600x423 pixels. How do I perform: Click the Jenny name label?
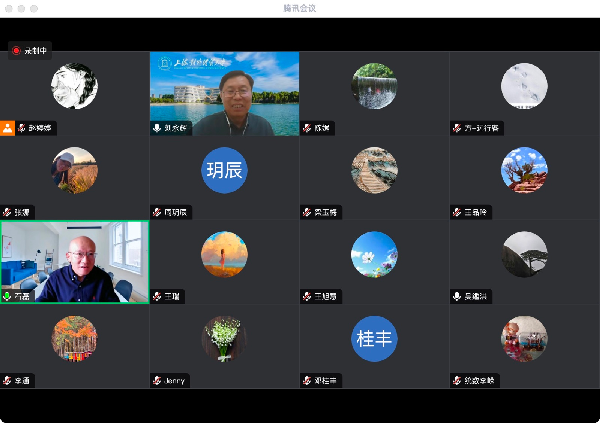pyautogui.click(x=176, y=380)
